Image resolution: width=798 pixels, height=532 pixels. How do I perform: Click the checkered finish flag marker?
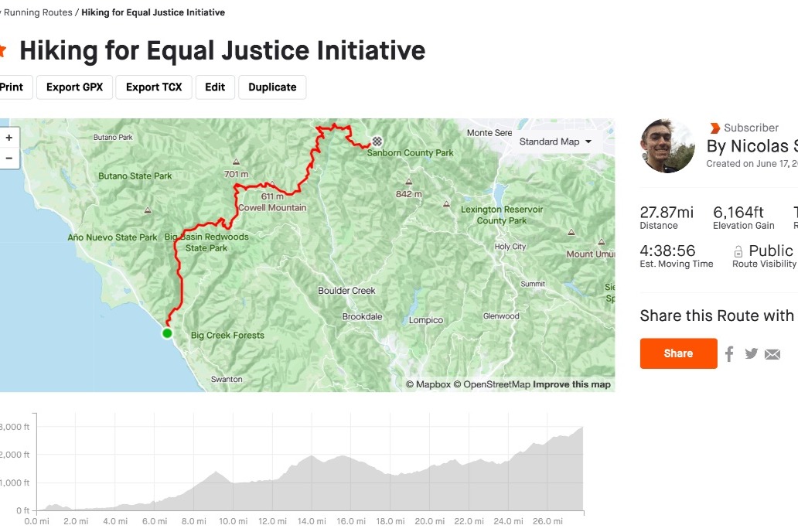[377, 141]
